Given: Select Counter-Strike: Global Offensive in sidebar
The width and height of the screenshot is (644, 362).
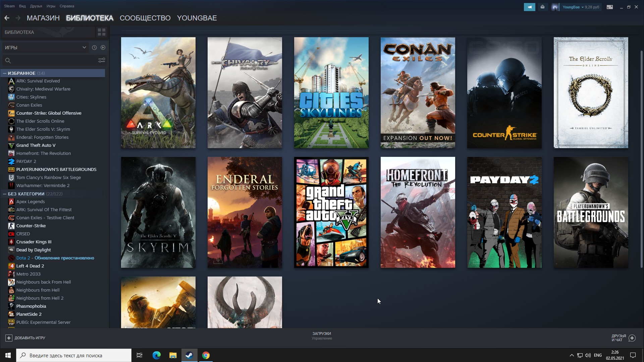Looking at the screenshot, I should (x=49, y=113).
